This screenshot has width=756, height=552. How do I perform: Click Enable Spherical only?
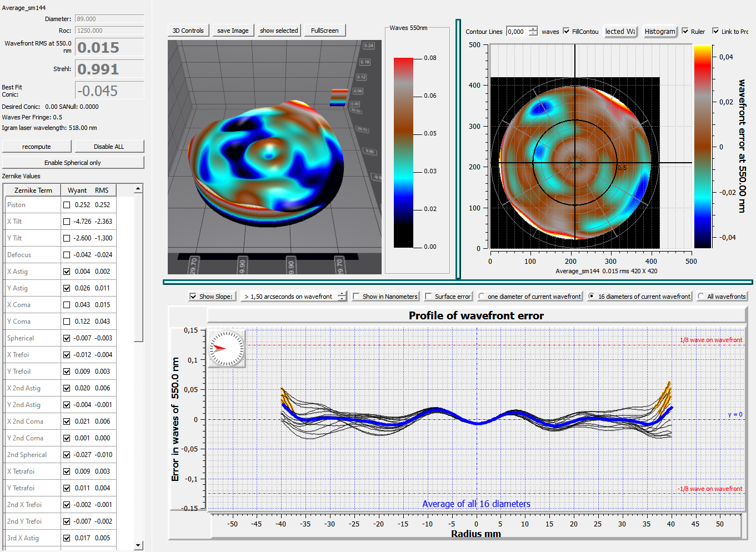(x=73, y=163)
